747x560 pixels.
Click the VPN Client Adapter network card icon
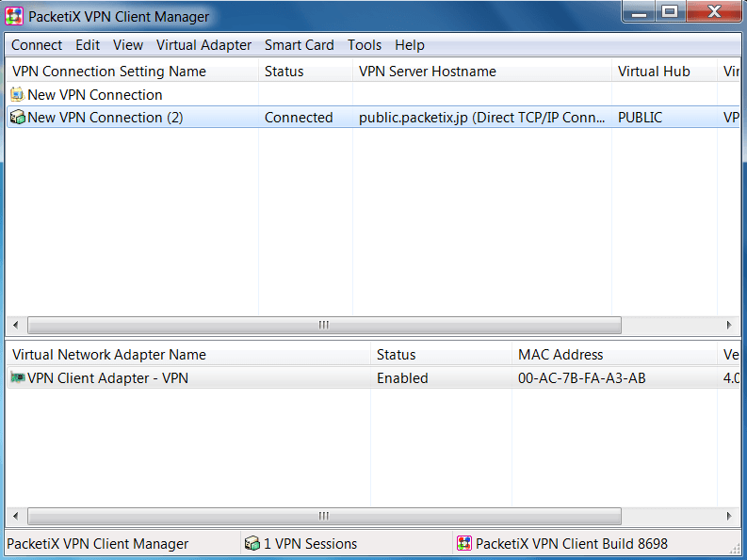click(18, 377)
